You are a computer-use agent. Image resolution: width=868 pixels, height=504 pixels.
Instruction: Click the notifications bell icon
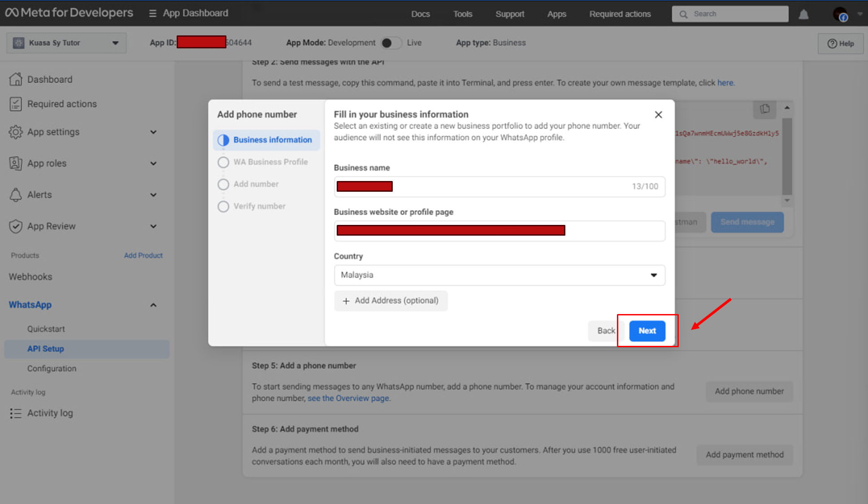(x=803, y=14)
